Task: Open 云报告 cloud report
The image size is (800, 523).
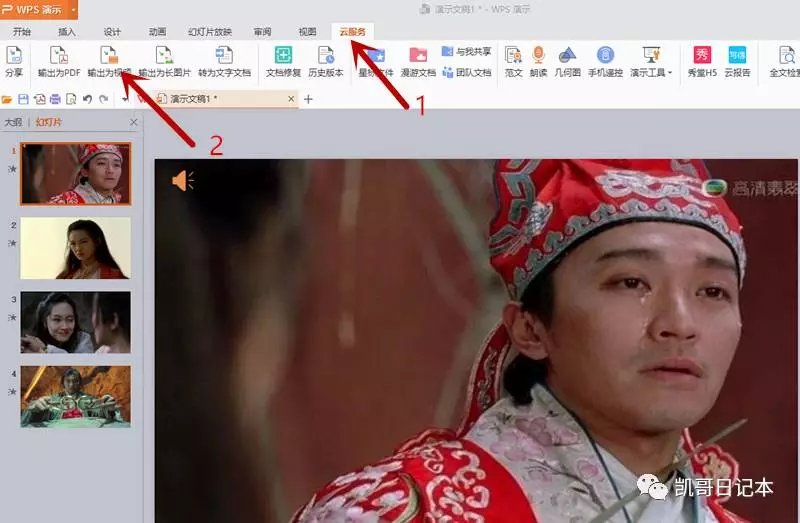Action: (737, 61)
